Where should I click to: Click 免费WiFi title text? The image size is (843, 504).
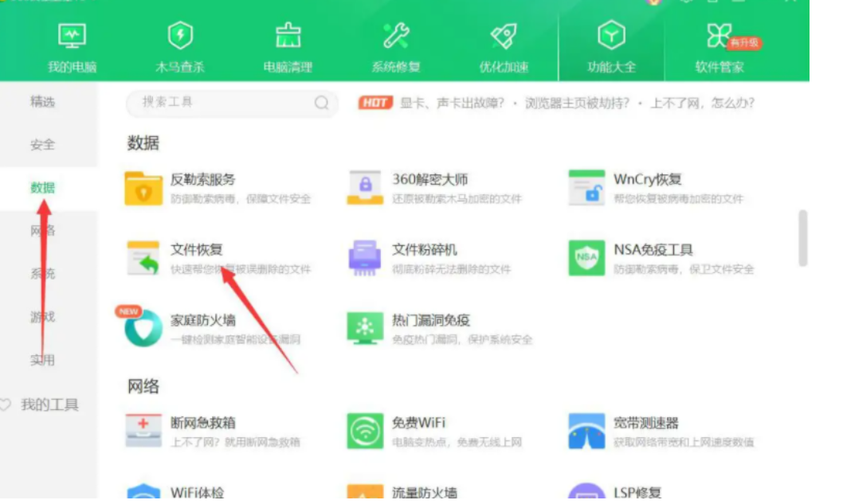418,423
